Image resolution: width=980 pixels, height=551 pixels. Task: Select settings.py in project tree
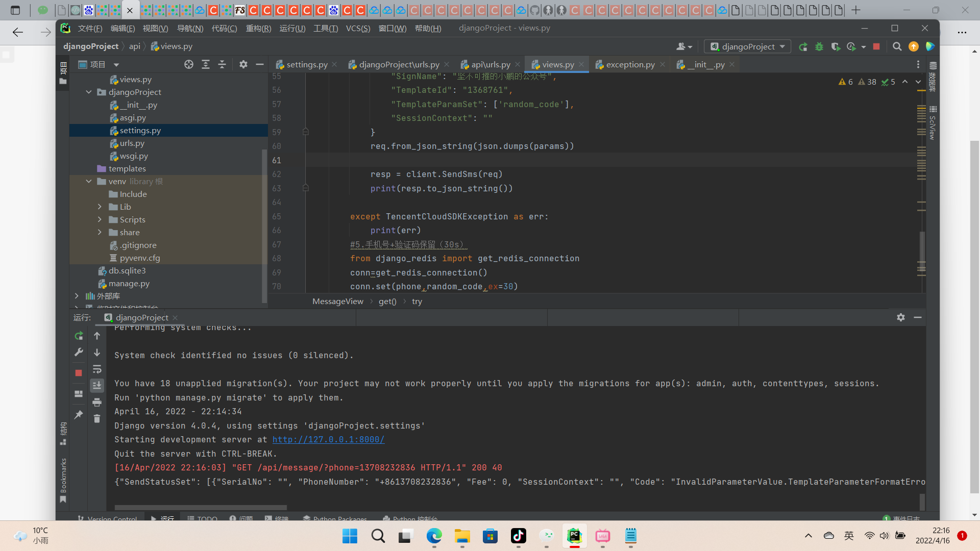140,131
